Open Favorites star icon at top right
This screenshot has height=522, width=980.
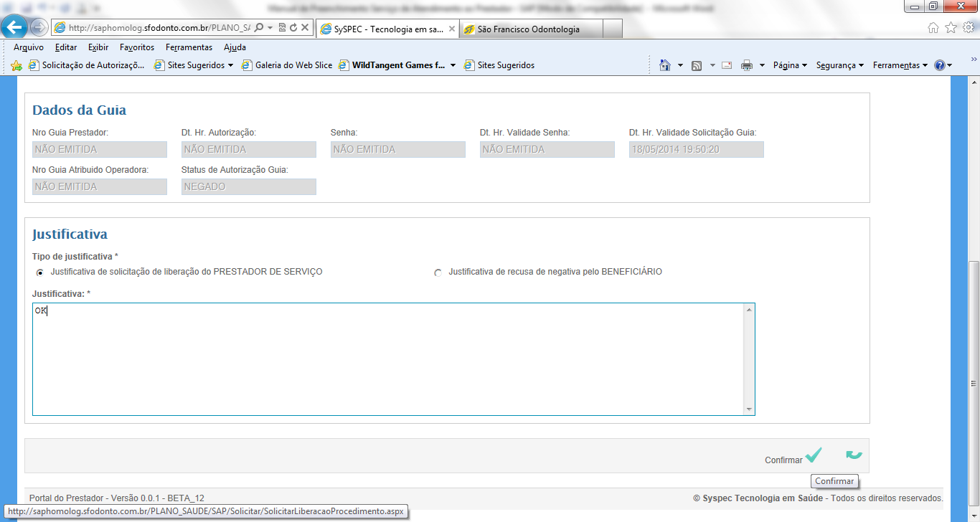[951, 28]
